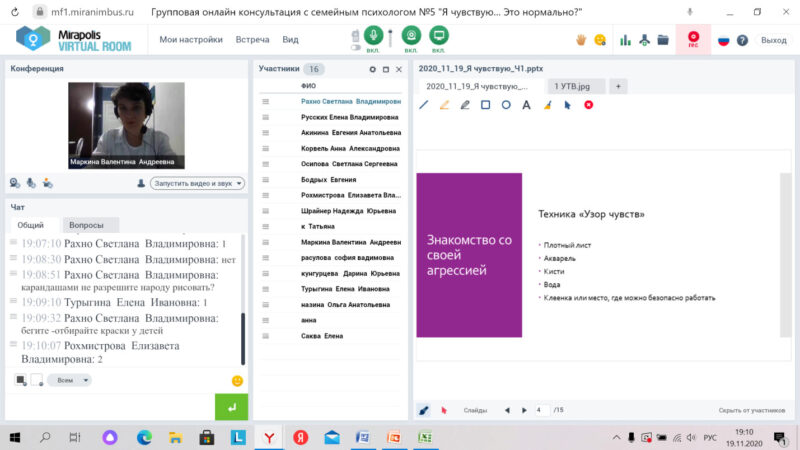This screenshot has height=450, width=800.
Task: Open row menu for Осипова Светлана Сергеевна
Action: (265, 164)
